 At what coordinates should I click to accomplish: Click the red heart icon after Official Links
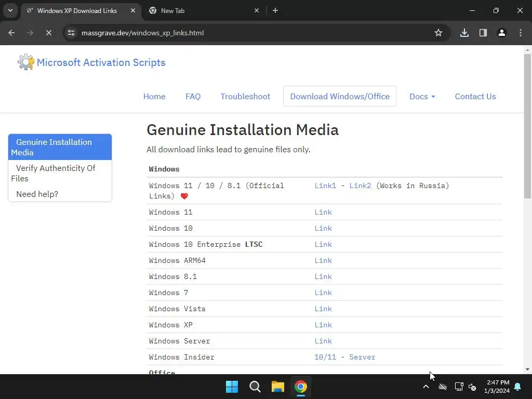(184, 196)
